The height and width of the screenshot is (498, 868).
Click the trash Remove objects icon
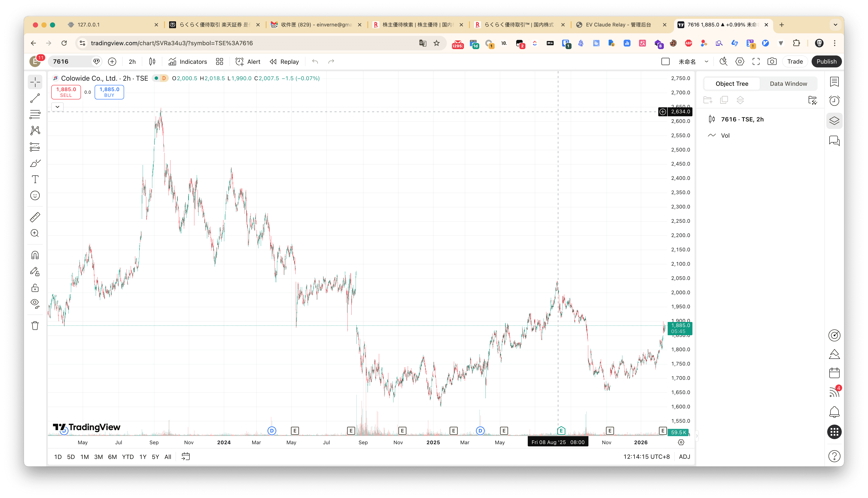(35, 326)
